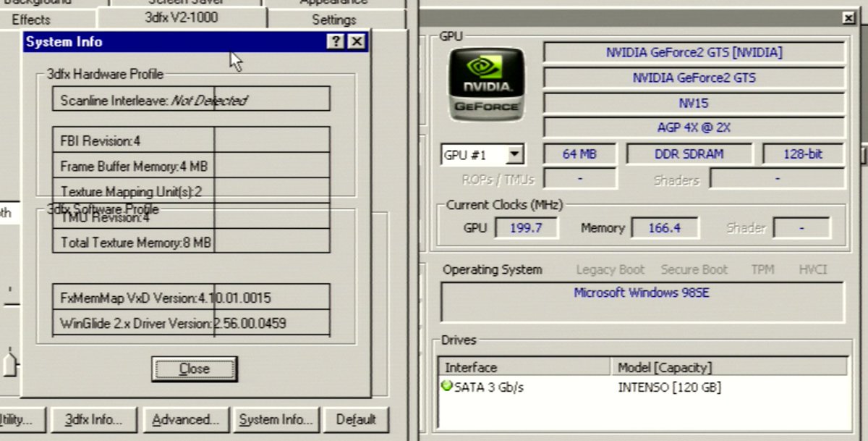The width and height of the screenshot is (868, 441).
Task: Click the green SATA drive status icon
Action: point(446,387)
